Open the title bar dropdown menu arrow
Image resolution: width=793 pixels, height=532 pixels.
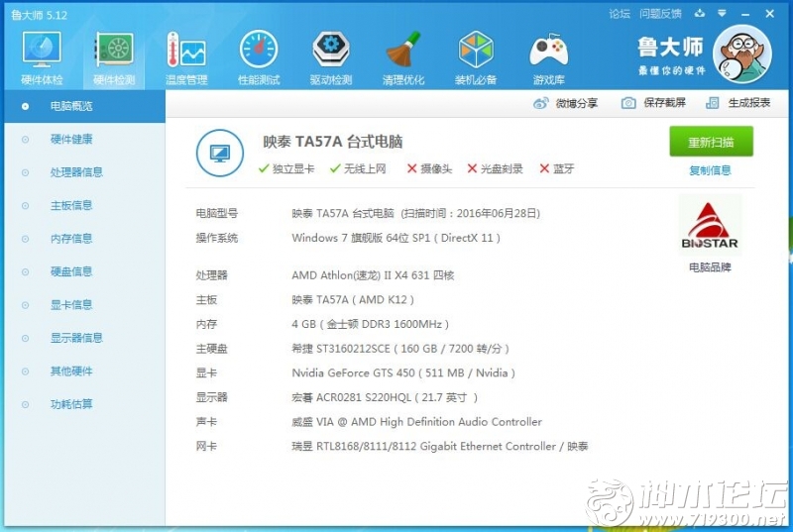coord(722,13)
